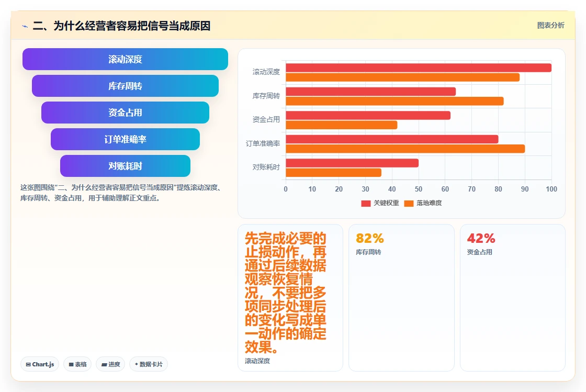
Task: Click the x-axis tick label 0
Action: (286, 189)
